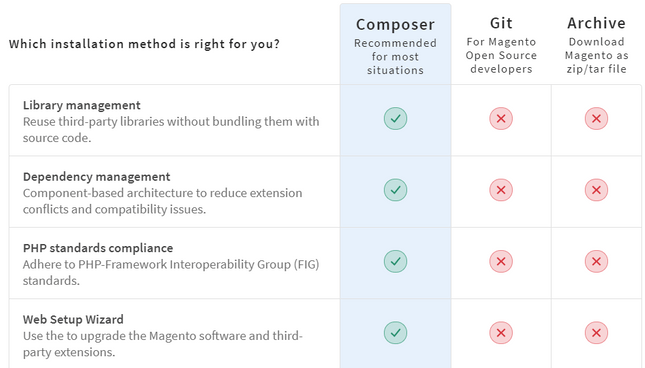This screenshot has height=368, width=645.
Task: Click the Composer checkmark for Library management
Action: 395,118
